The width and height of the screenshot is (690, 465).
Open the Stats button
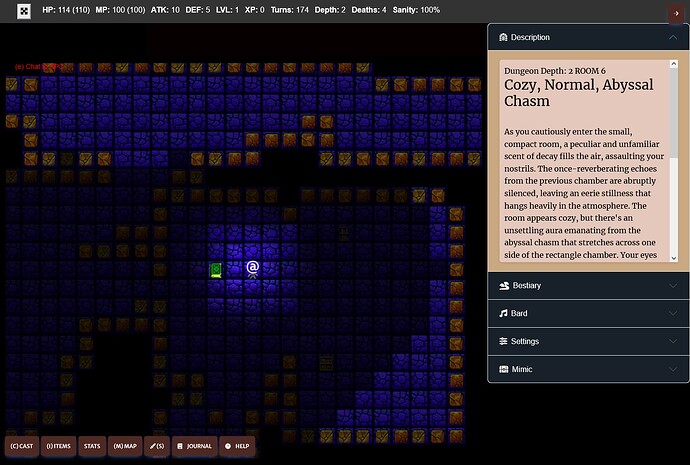(92, 446)
